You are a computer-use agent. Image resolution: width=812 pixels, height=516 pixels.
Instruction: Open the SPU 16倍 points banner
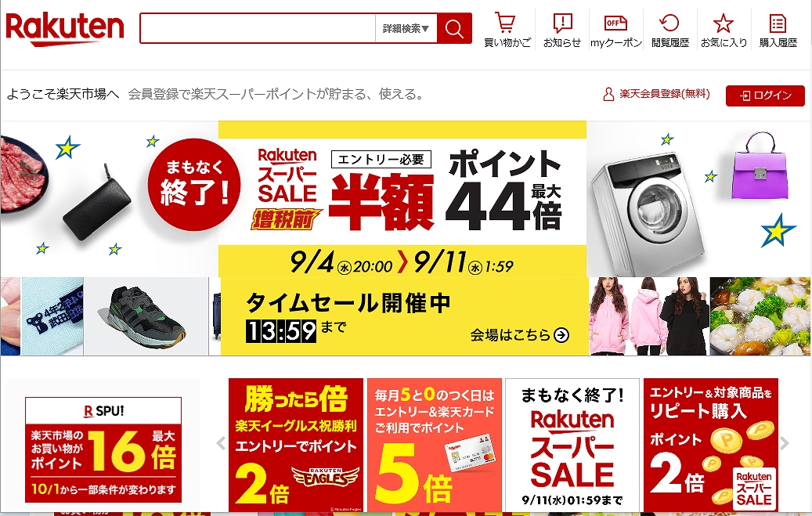103,449
